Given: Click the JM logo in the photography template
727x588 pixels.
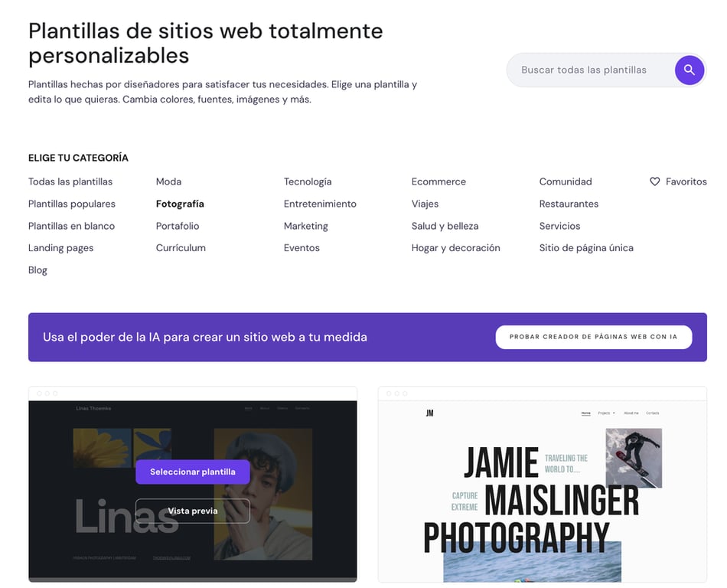Looking at the screenshot, I should click(x=430, y=412).
